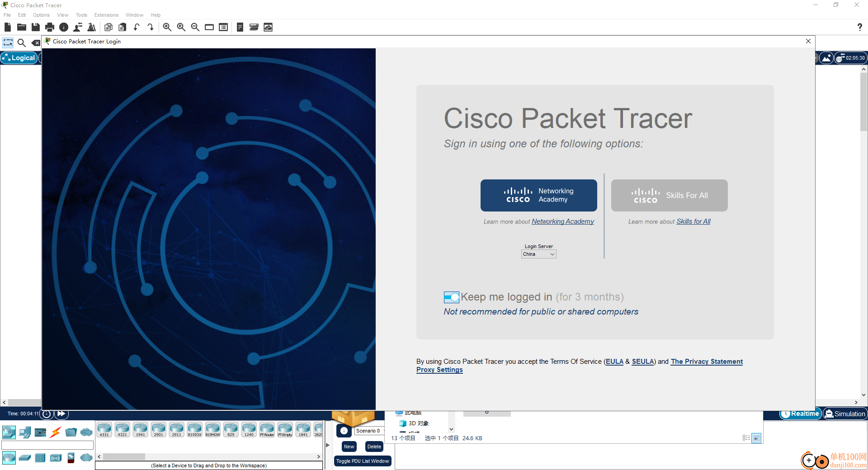Open the command log document icon
Image resolution: width=868 pixels, height=470 pixels.
tap(240, 27)
